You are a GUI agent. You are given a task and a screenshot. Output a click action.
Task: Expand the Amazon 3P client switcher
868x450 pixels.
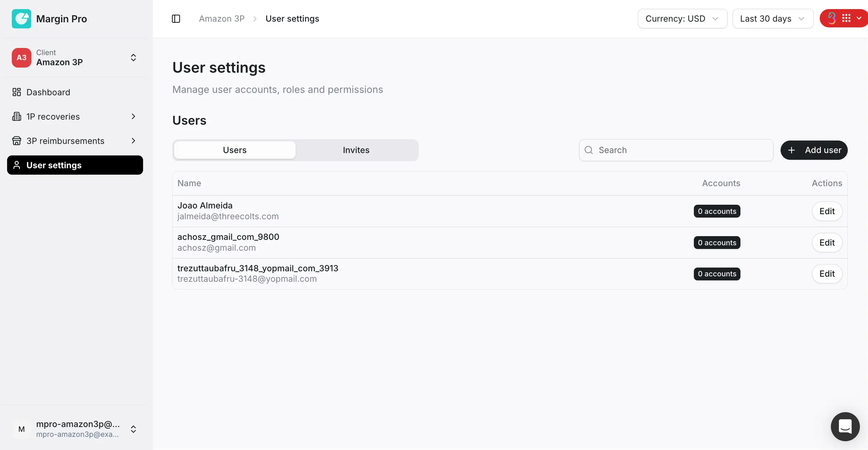[x=133, y=57]
